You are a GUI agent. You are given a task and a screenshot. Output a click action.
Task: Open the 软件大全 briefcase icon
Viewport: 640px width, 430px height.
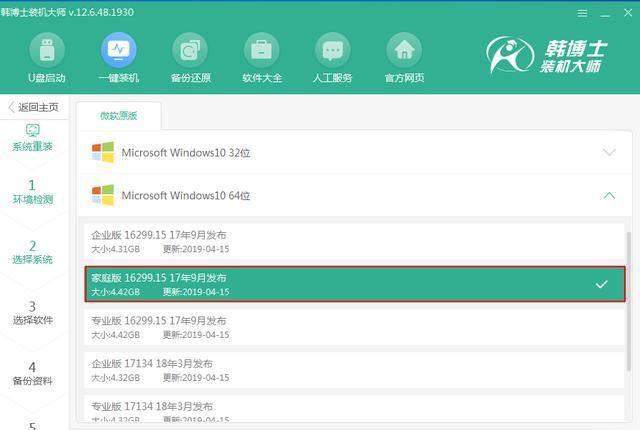(262, 50)
